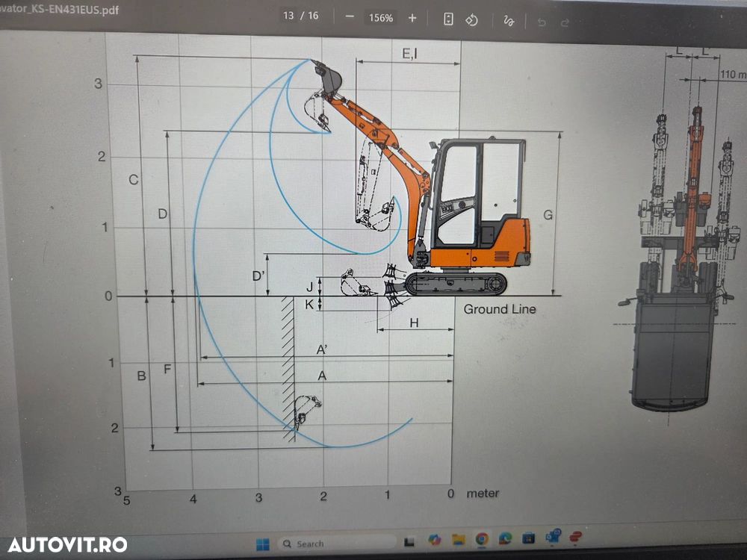
Task: Click the 'C' dimension label
Action: pyautogui.click(x=134, y=179)
